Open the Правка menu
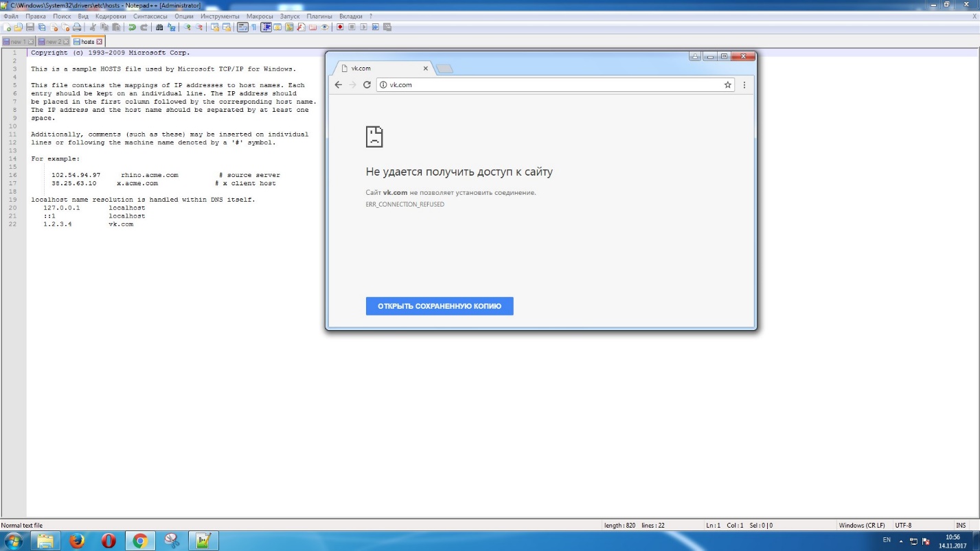This screenshot has height=551, width=980. [x=36, y=16]
